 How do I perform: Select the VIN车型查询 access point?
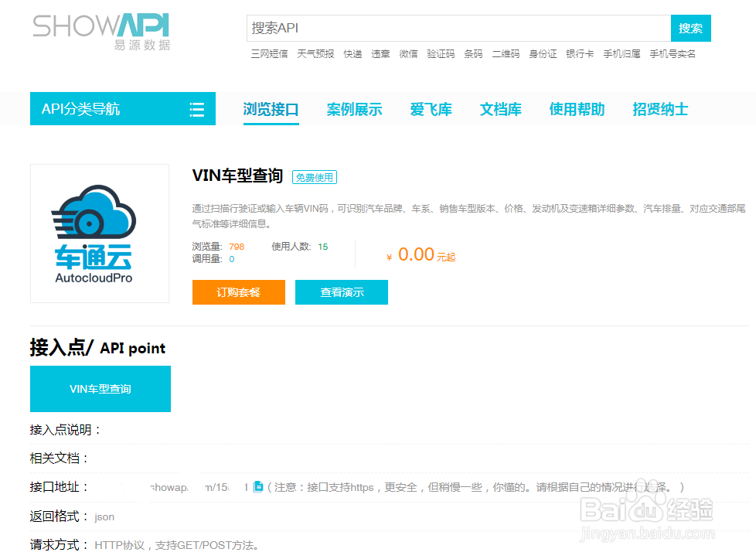pos(100,389)
